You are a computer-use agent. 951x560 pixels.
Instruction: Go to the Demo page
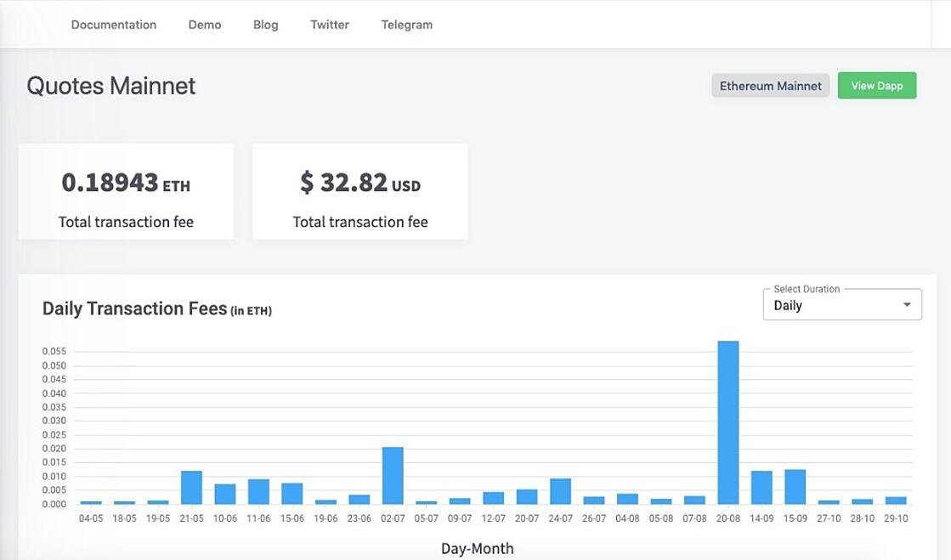click(x=205, y=25)
